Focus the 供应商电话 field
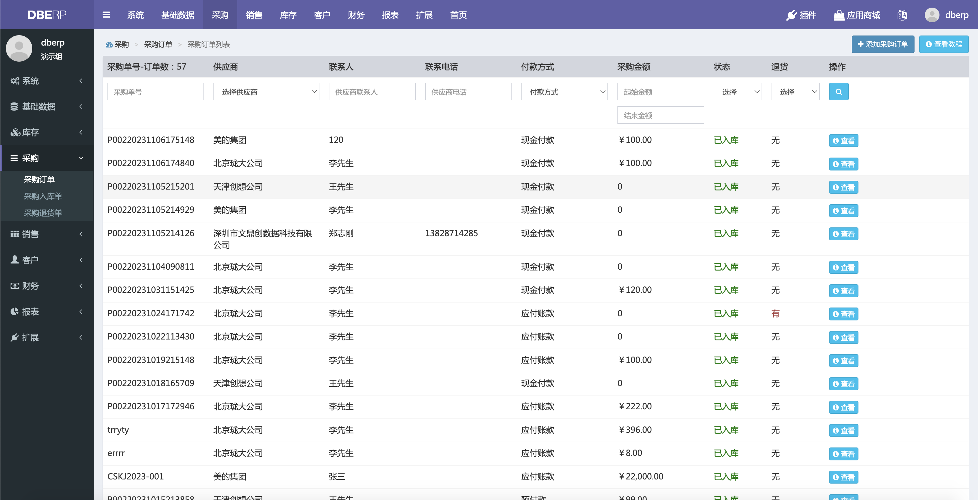 point(468,92)
